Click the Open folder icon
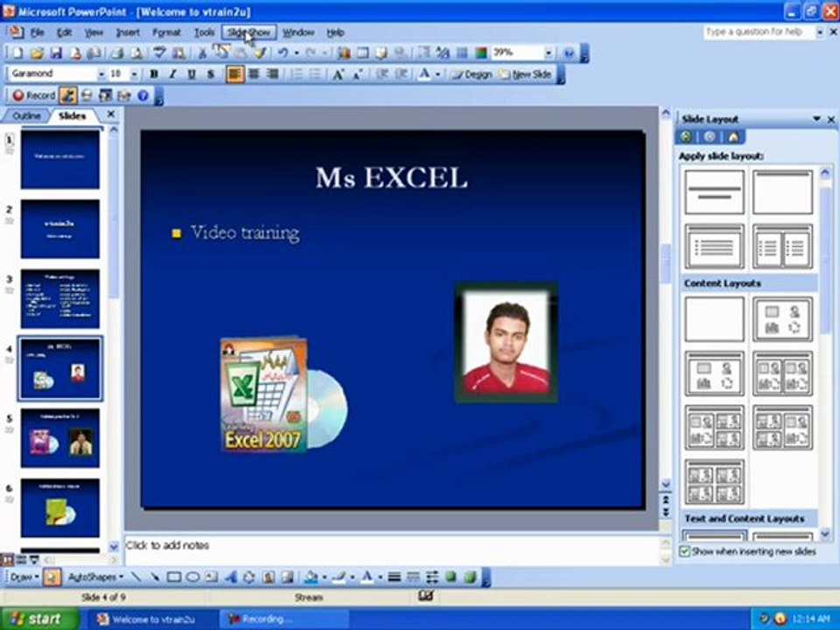This screenshot has height=630, width=840. [x=37, y=53]
